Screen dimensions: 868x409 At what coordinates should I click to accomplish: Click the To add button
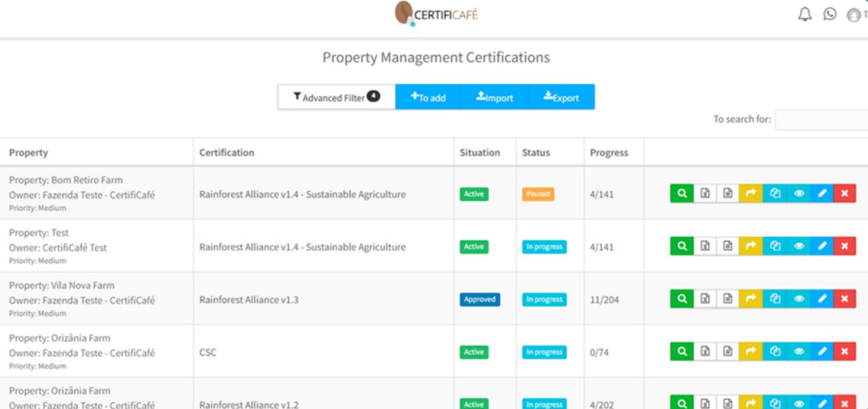point(428,97)
